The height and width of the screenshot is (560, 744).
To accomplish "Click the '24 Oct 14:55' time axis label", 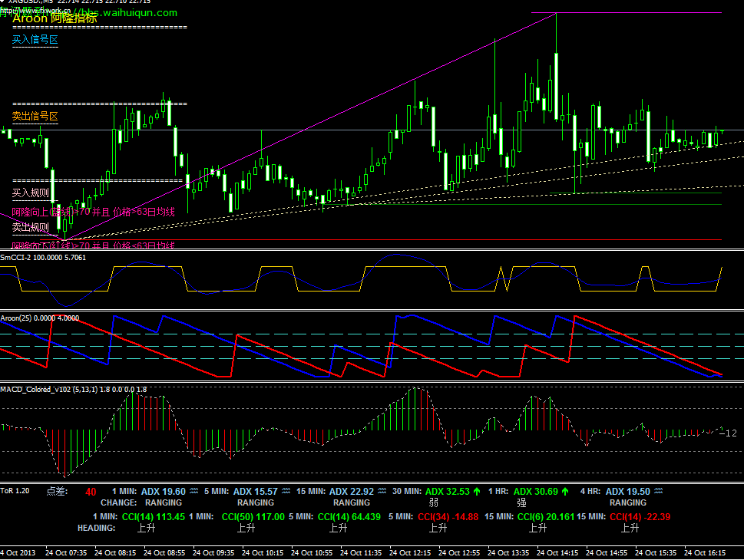I will 607,553.
